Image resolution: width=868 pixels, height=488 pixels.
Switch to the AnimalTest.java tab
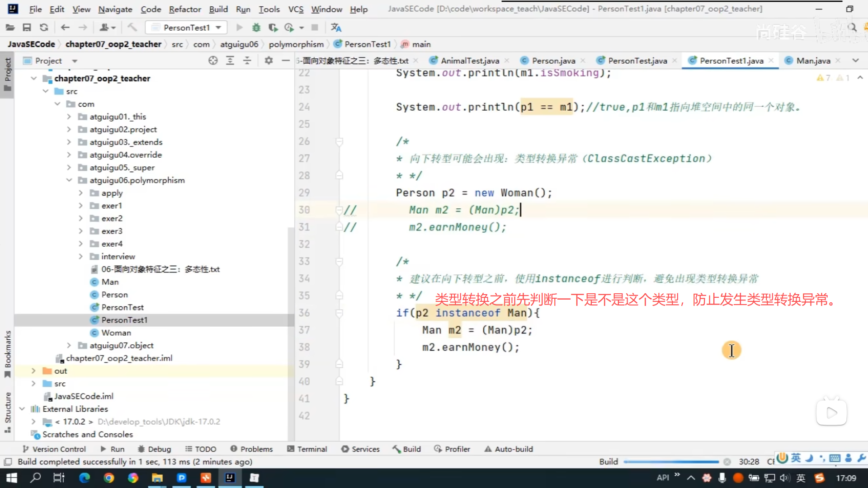(x=470, y=61)
